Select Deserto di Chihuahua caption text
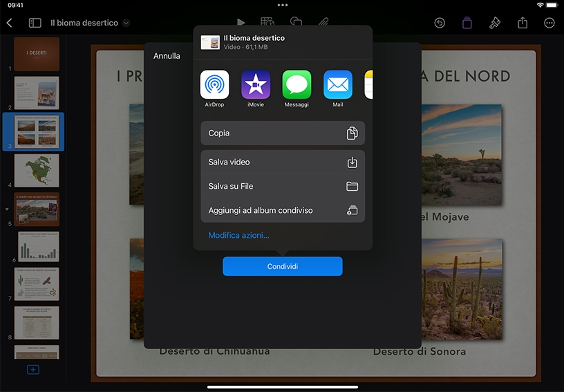The image size is (564, 392). 214,352
